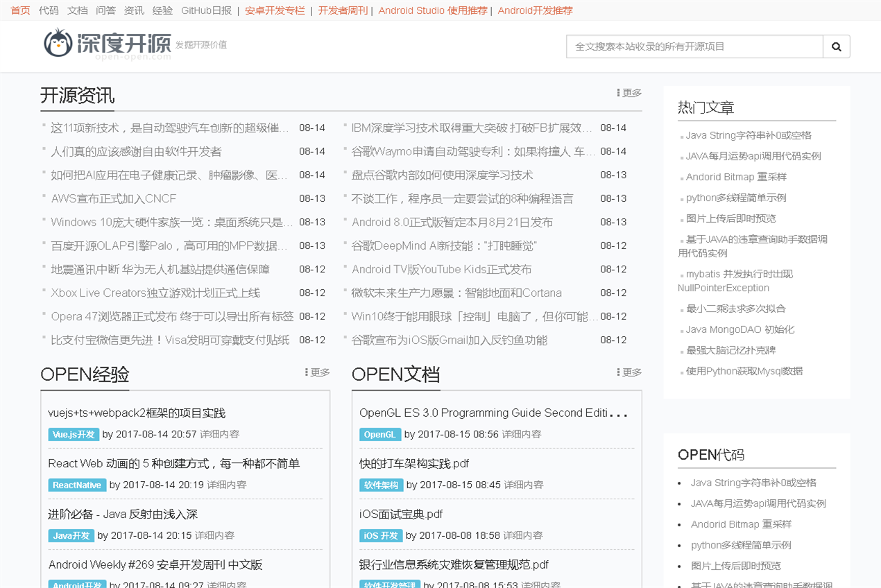
Task: Select the OpenGL tag label
Action: tap(379, 435)
